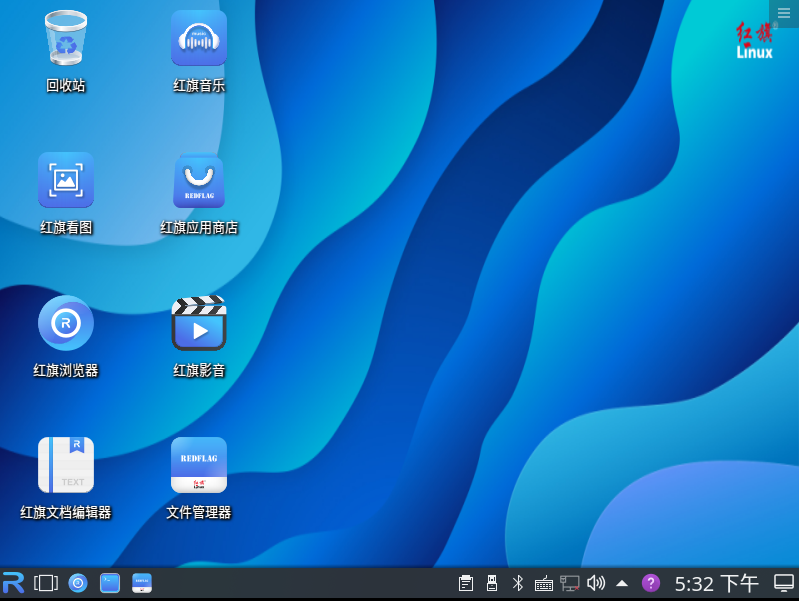This screenshot has width=799, height=601.
Task: Click the purple help question mark icon
Action: 651,583
